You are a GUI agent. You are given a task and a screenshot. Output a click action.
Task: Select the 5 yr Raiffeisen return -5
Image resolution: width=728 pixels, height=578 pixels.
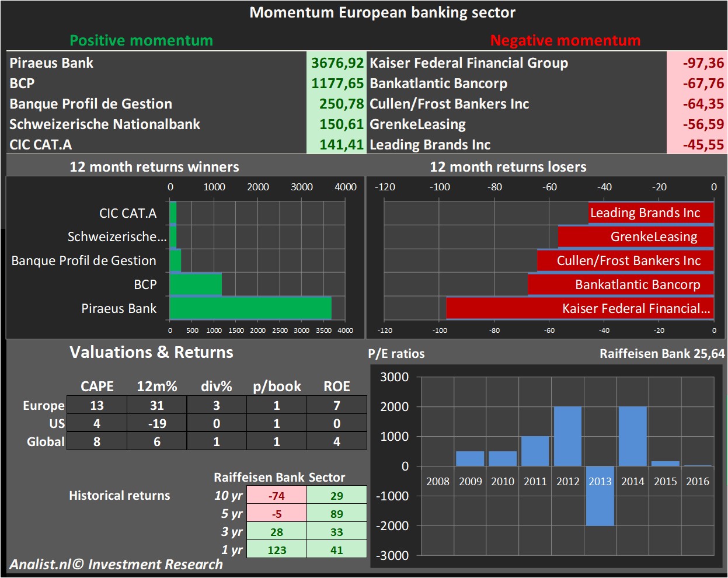pos(277,514)
